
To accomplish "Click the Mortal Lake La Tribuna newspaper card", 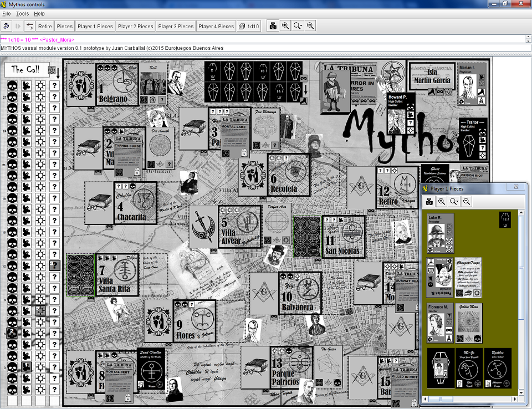I will pyautogui.click(x=235, y=136).
